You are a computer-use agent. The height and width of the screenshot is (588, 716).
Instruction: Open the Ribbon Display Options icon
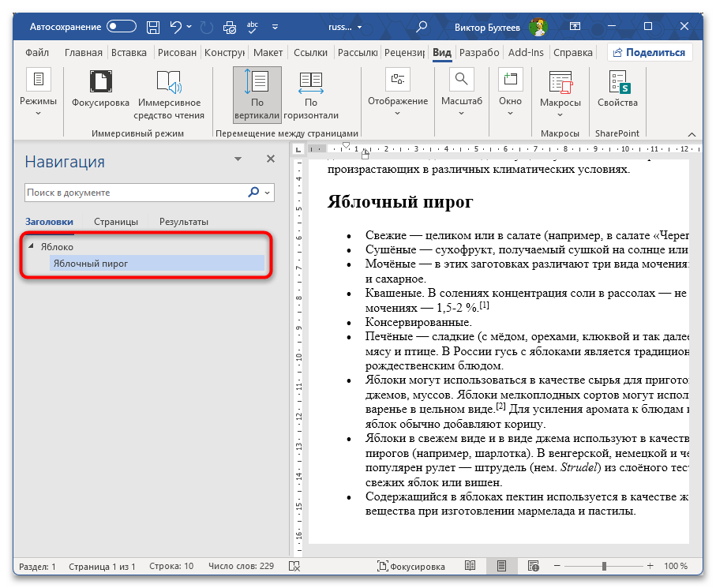575,27
